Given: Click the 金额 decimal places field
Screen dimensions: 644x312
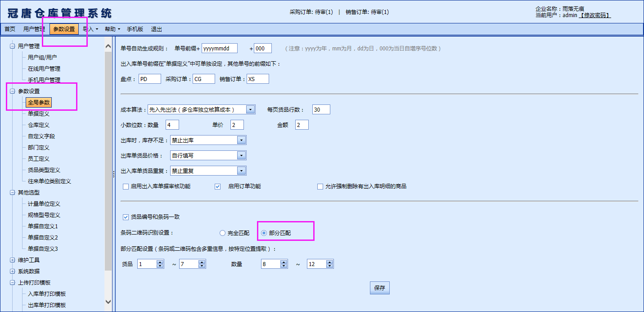Looking at the screenshot, I should coord(302,125).
